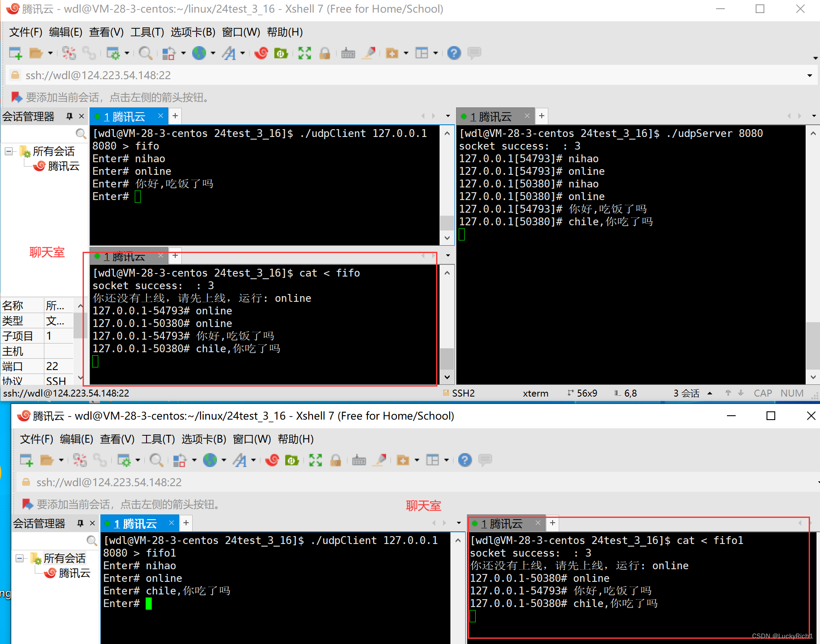Click globe icon in bottom window toolbar
This screenshot has height=644, width=820.
[210, 460]
